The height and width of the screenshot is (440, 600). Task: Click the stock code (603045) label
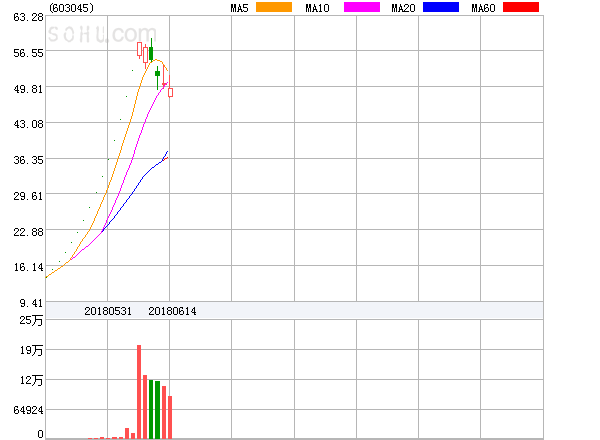(x=72, y=8)
